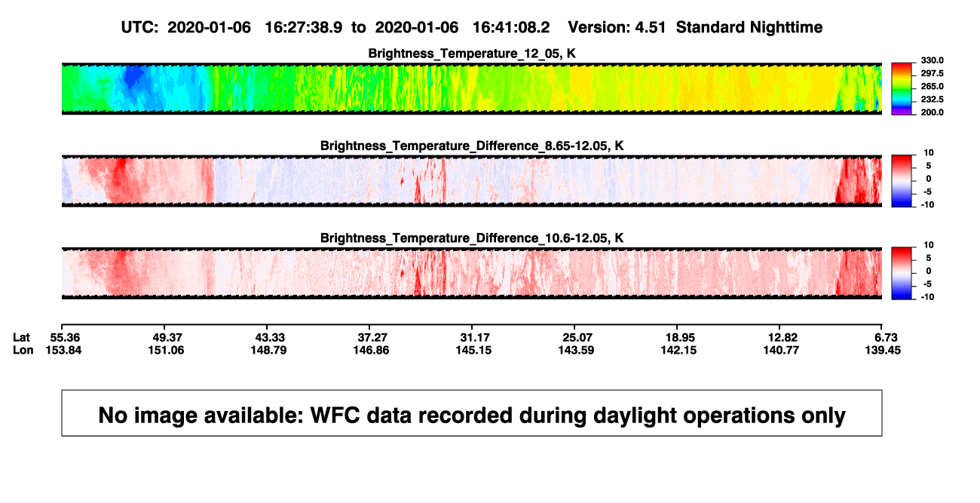This screenshot has width=980, height=503.
Task: Click the 'Lon' axis row label
Action: (23, 350)
